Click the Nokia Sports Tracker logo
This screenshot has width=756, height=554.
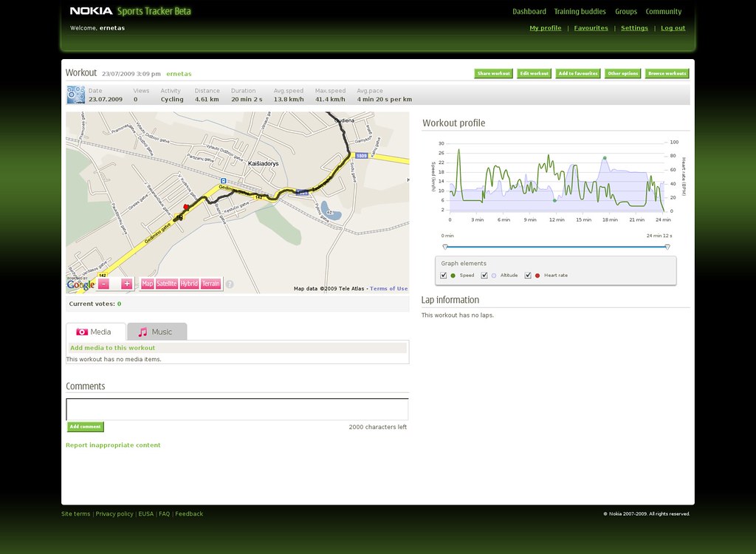pos(130,11)
